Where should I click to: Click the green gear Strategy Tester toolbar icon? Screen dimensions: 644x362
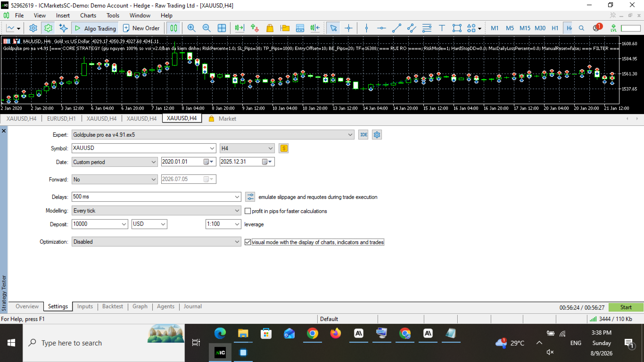[x=48, y=28]
